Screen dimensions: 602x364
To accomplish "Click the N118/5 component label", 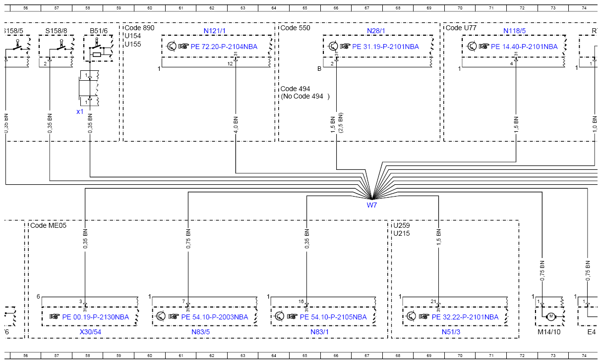I will [x=515, y=31].
